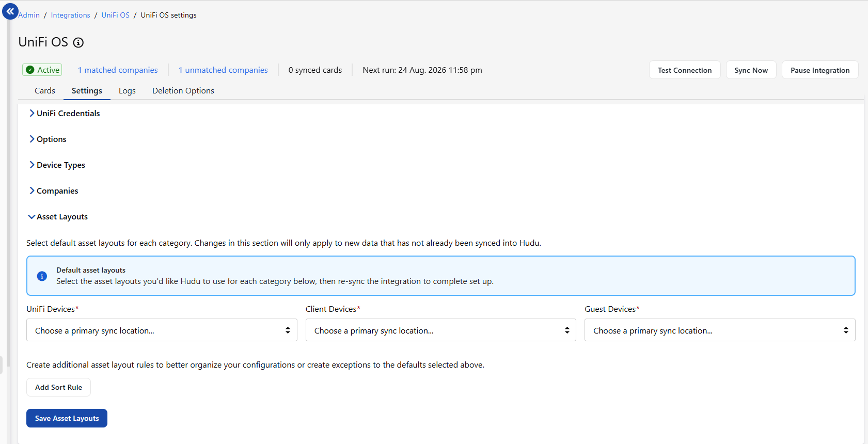Open the UniFi OS breadcrumb link
The width and height of the screenshot is (868, 444).
tap(116, 15)
